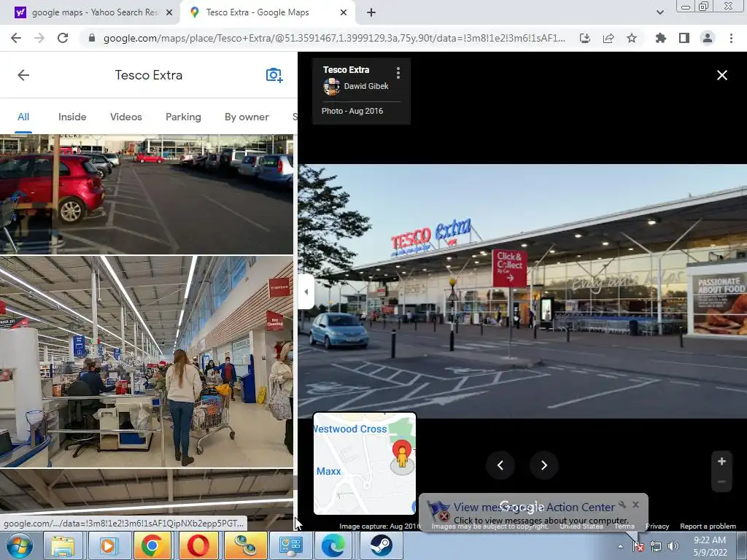Zoom in on photo with plus button

point(721,461)
